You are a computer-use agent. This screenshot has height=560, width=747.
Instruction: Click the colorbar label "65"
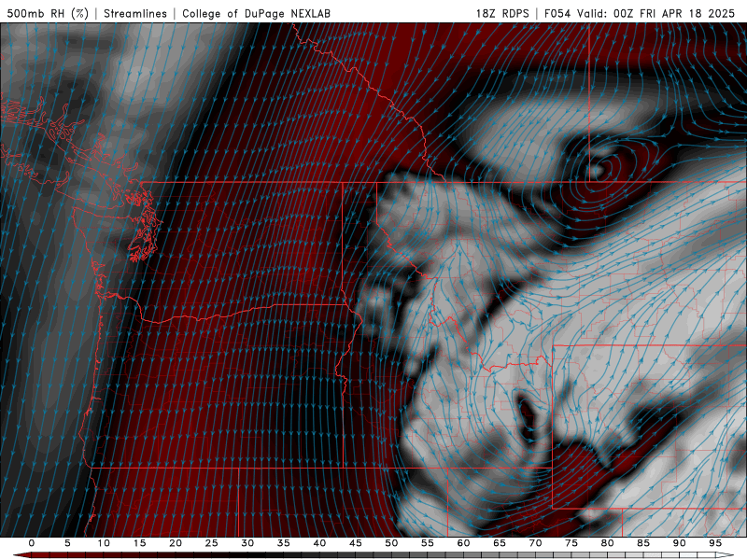[x=500, y=543]
